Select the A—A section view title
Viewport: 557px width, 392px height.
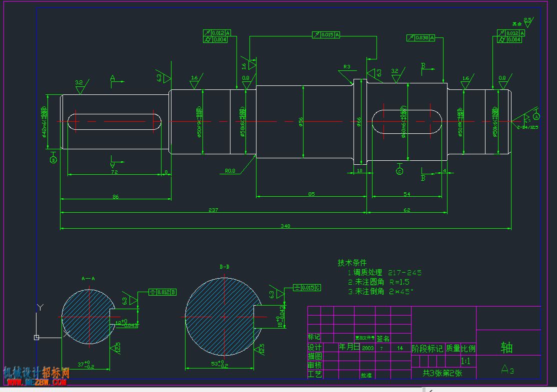click(x=88, y=279)
